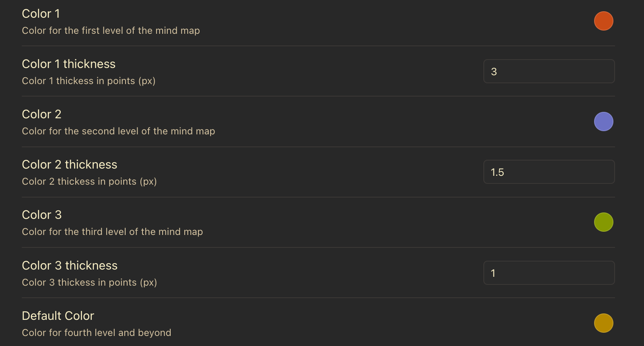
Task: Click the Color 2 thickness setting label
Action: (69, 165)
